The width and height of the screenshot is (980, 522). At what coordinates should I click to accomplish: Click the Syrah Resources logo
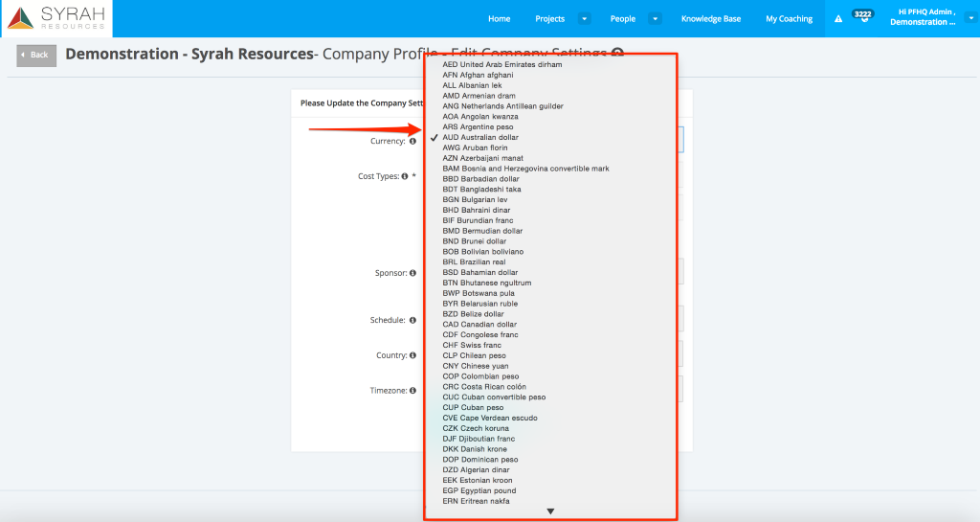[56, 19]
